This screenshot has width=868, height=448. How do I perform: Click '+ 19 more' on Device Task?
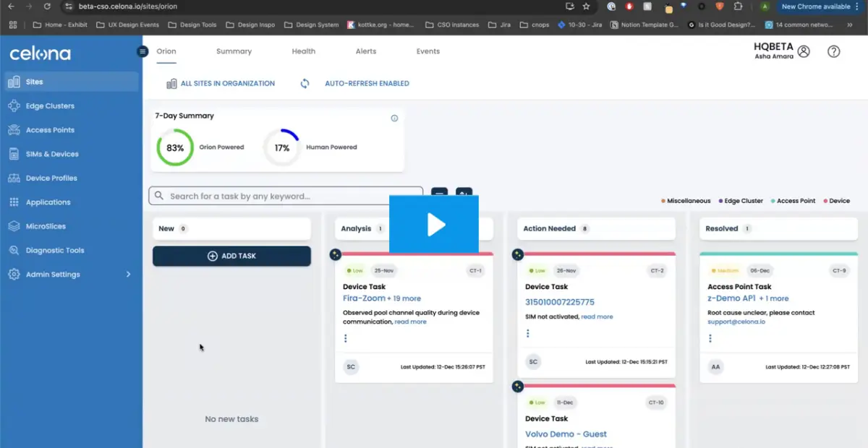pyautogui.click(x=404, y=298)
